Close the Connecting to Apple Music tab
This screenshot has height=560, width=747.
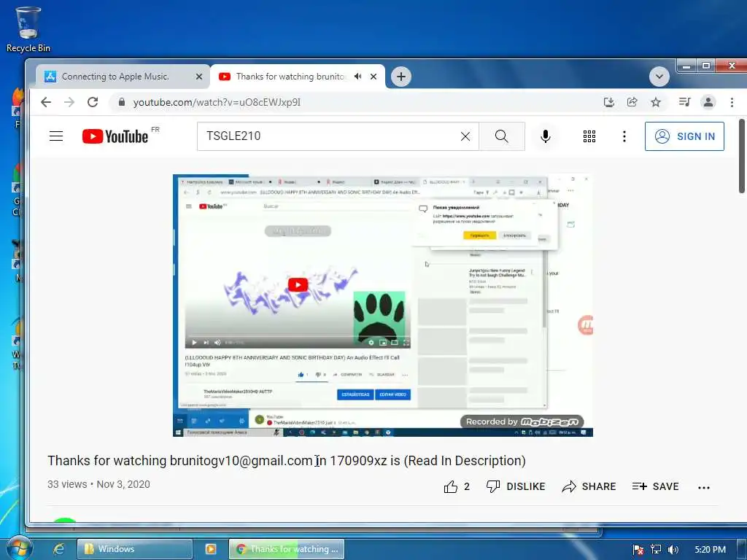(x=199, y=76)
